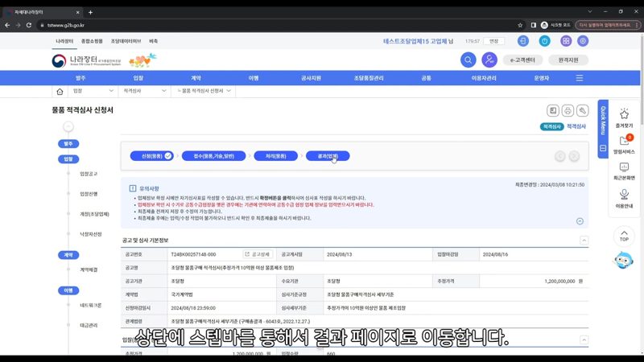Select 계약 badge in left process tree
This screenshot has width=644, height=362.
[x=68, y=255]
